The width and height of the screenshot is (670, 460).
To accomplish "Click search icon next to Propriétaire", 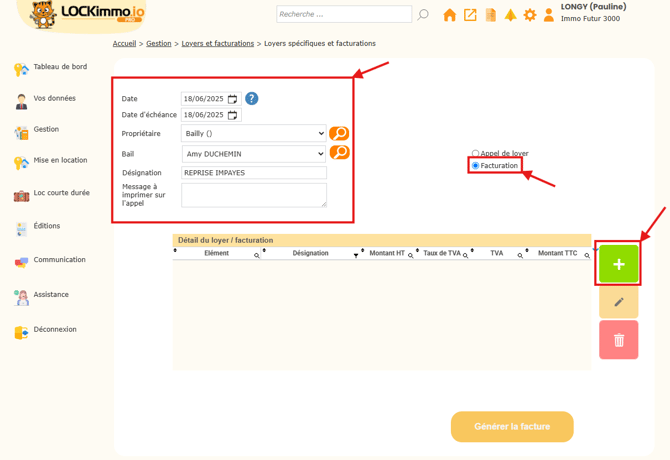I will tap(339, 133).
